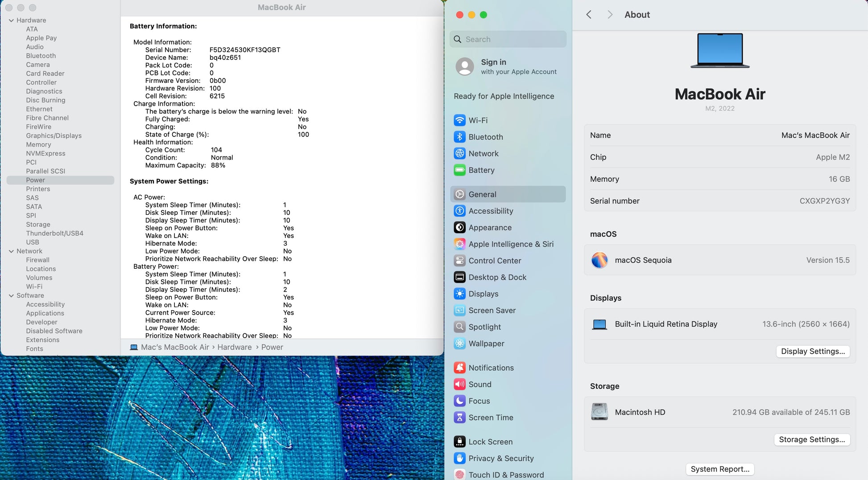Open the Notifications bell icon
This screenshot has height=480, width=868.
coord(459,368)
